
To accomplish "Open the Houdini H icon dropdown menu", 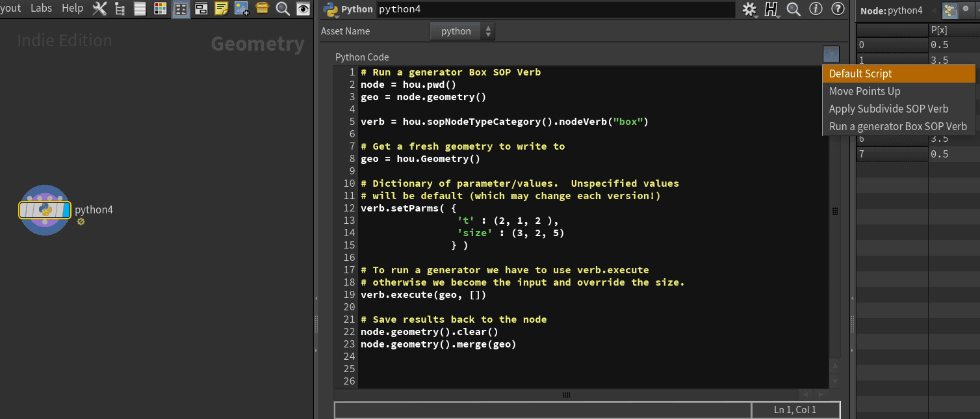I will 771,9.
